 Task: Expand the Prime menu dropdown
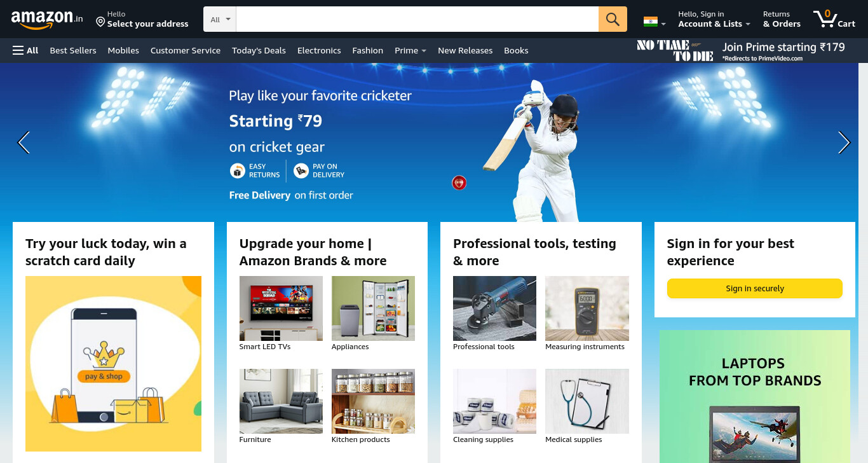[410, 50]
